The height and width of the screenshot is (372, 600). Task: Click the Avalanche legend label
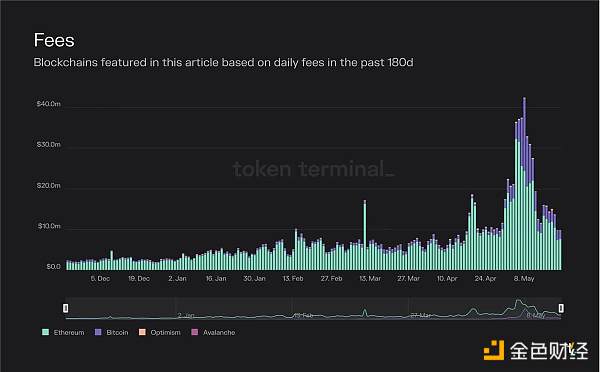(219, 333)
